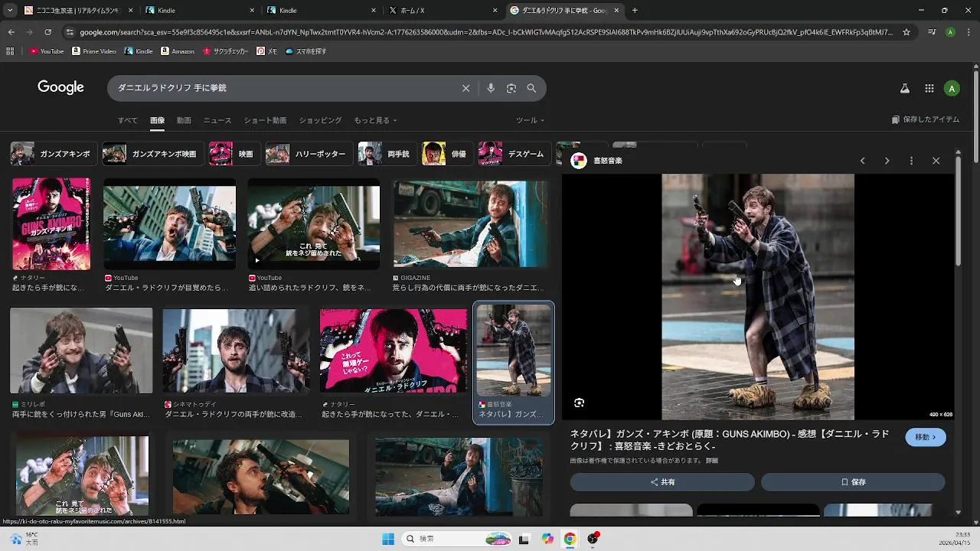Viewport: 980px width, 551px height.
Task: Open Search Labs flask icon
Action: pos(904,89)
